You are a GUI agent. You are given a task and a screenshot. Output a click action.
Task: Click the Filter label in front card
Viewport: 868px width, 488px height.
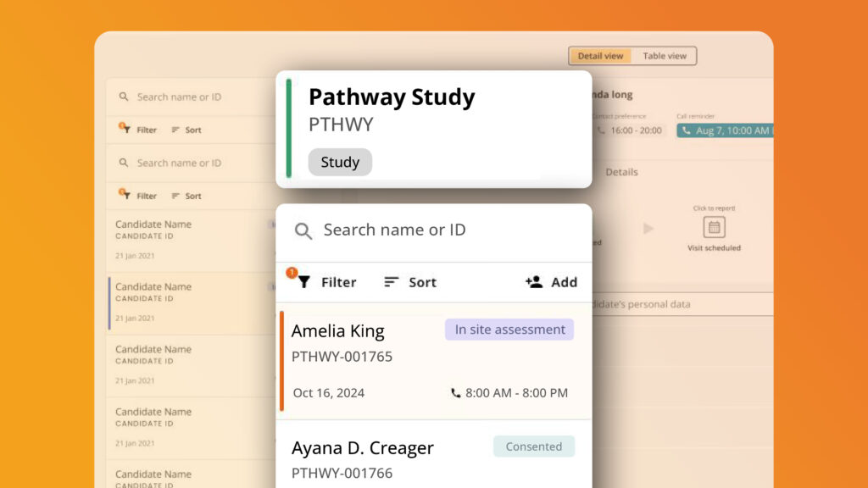(339, 282)
